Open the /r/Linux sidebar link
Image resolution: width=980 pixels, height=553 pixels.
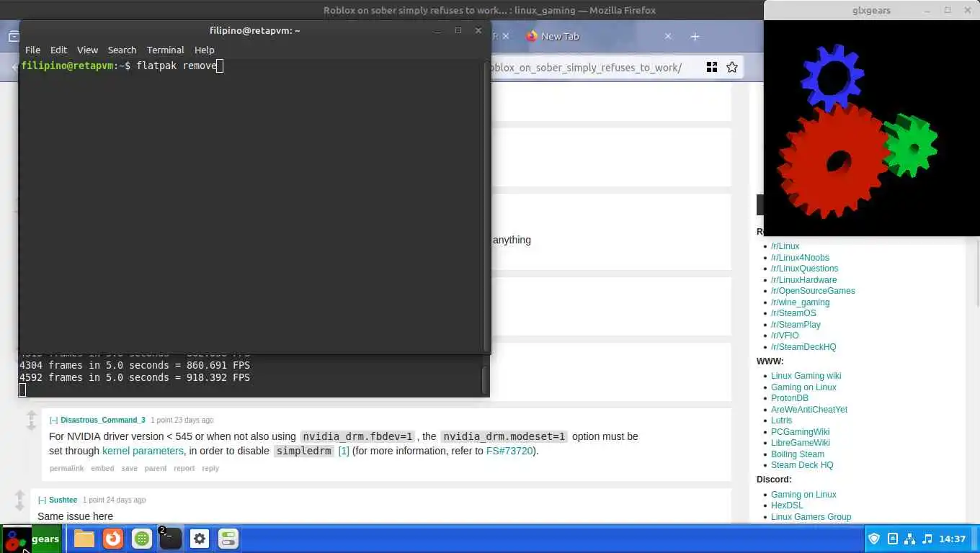pos(785,246)
